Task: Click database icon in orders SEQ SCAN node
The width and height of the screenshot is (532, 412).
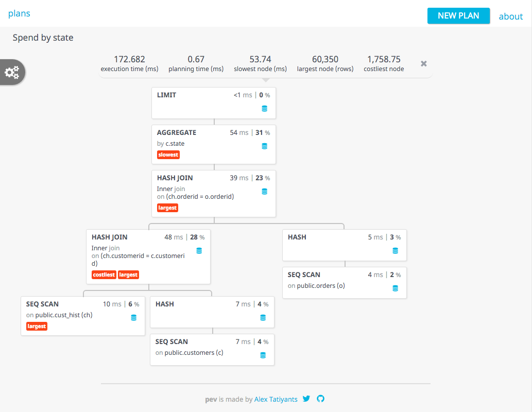Action: click(x=396, y=288)
